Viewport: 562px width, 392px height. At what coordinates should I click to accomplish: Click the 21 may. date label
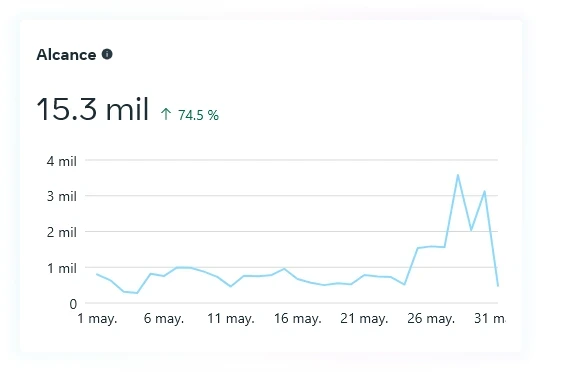point(364,318)
